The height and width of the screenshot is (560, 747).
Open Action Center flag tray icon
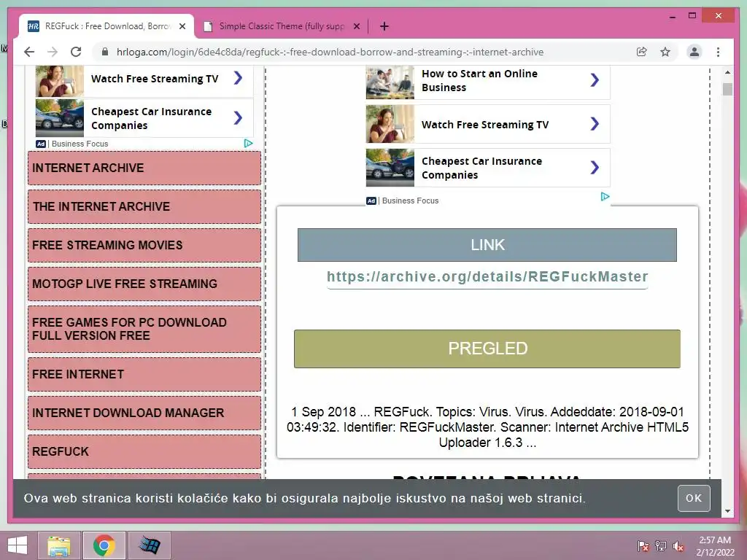pyautogui.click(x=643, y=546)
